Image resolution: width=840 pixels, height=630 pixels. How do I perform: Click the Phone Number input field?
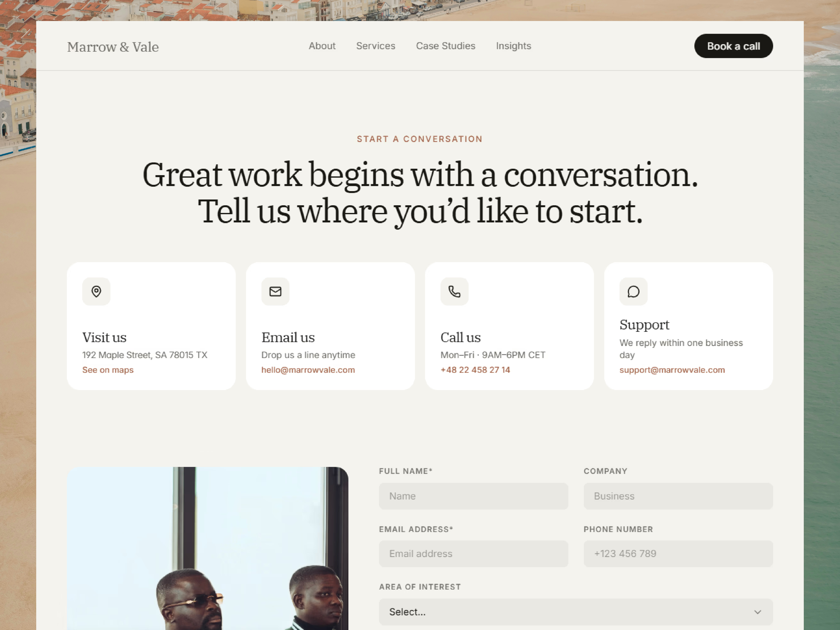click(x=678, y=554)
